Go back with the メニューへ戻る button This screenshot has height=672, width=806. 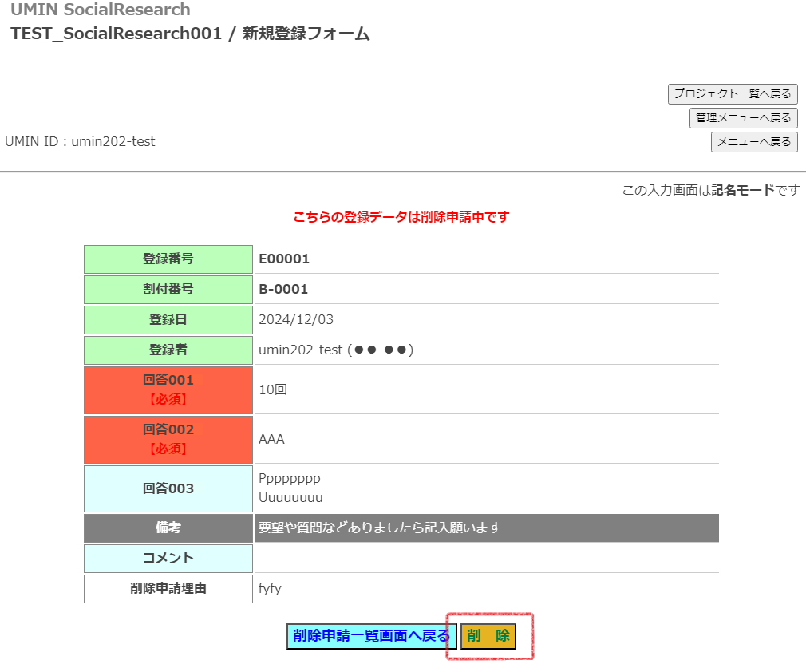(754, 142)
